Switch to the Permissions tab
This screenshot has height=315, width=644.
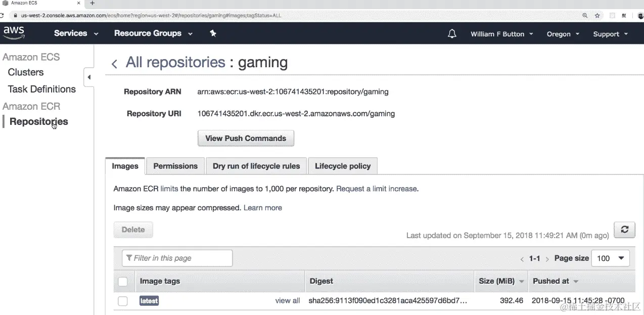[x=175, y=166]
